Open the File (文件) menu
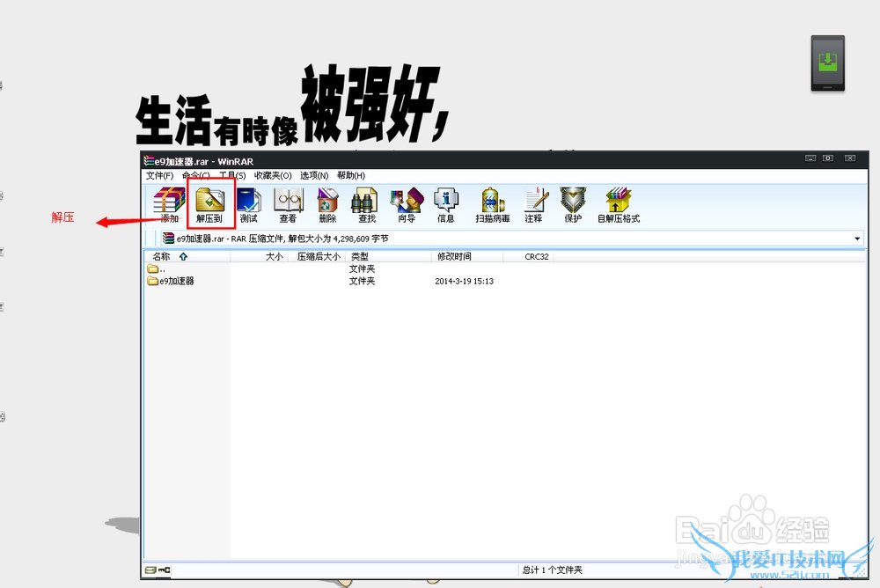Viewport: 880px width, 588px height. click(160, 176)
